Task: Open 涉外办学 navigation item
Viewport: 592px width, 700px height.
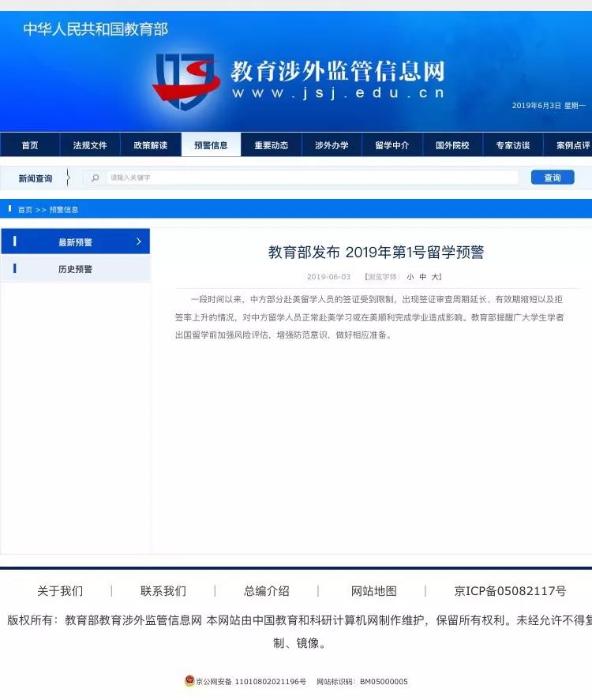Action: pyautogui.click(x=332, y=145)
